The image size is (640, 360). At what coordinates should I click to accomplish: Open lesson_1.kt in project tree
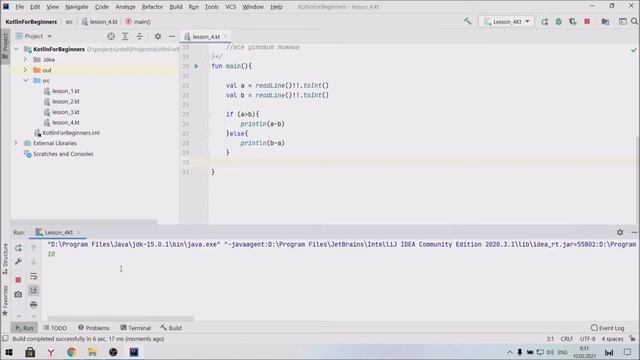click(x=62, y=91)
